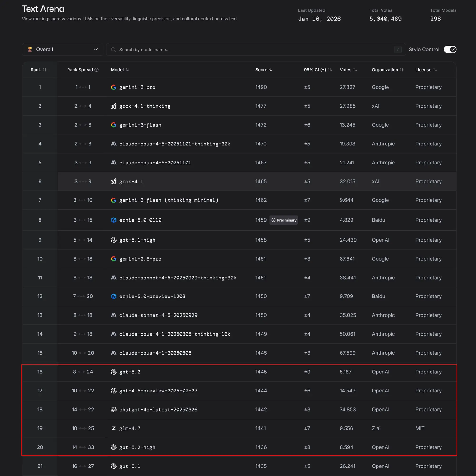Viewport: 476px width, 476px height.
Task: Toggle the Style Control switch
Action: click(450, 50)
